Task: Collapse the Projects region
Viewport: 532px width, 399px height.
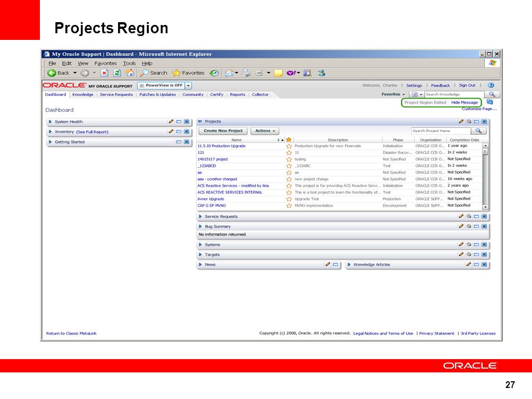Action: tap(200, 121)
